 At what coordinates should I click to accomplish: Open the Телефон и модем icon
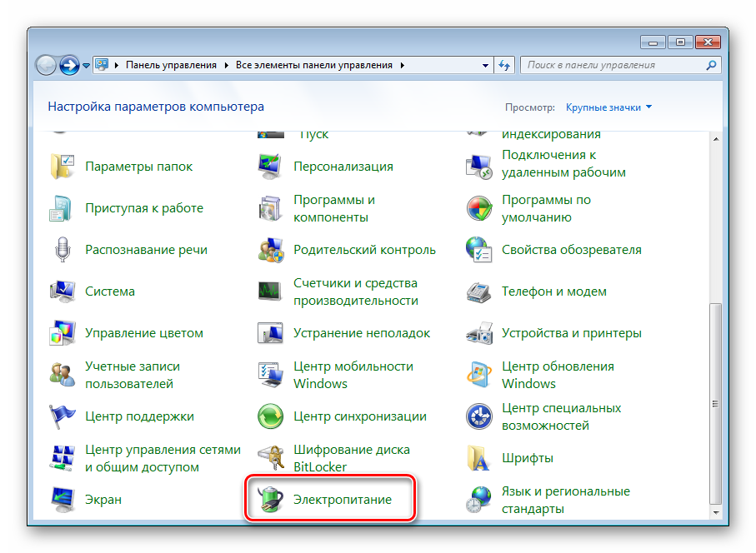[479, 291]
